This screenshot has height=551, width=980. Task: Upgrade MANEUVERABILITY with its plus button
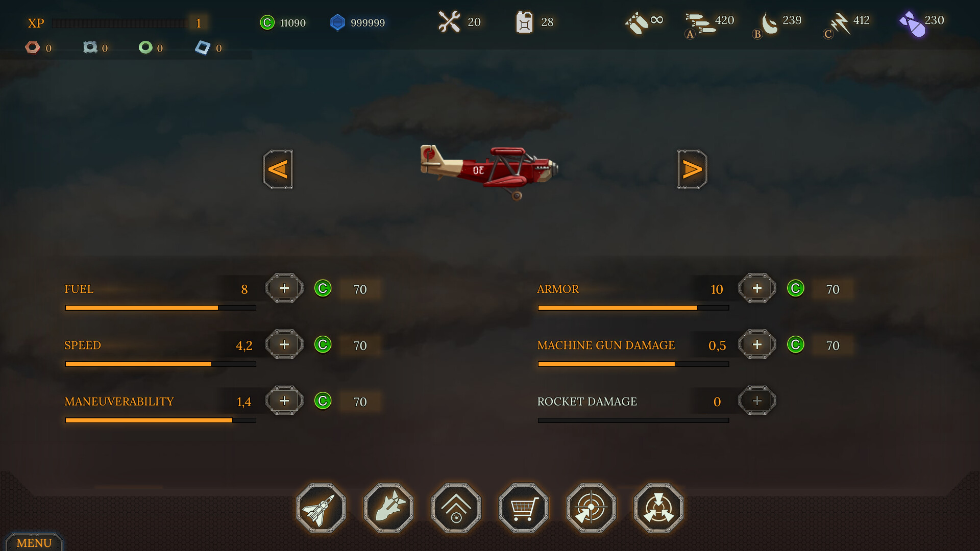pos(284,400)
